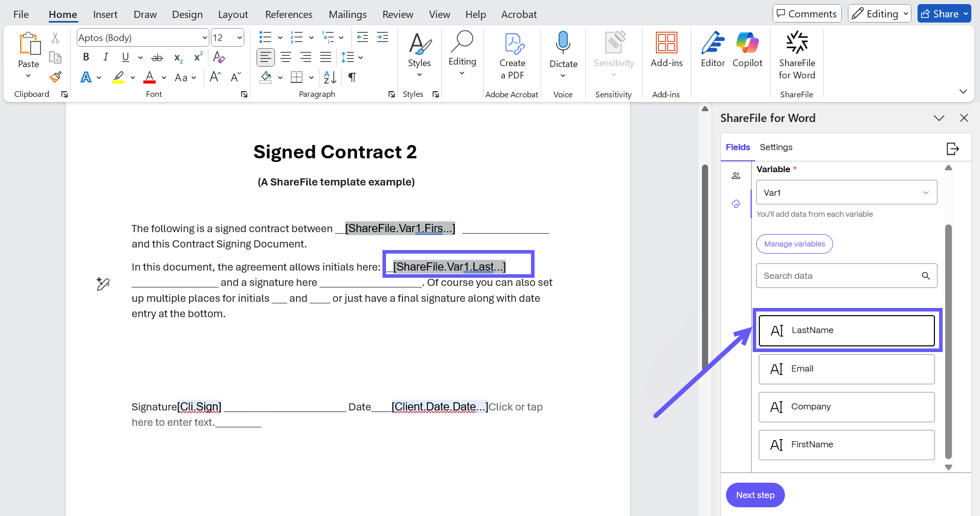Select the Format Painter brush
The height and width of the screenshot is (516, 980).
click(55, 77)
